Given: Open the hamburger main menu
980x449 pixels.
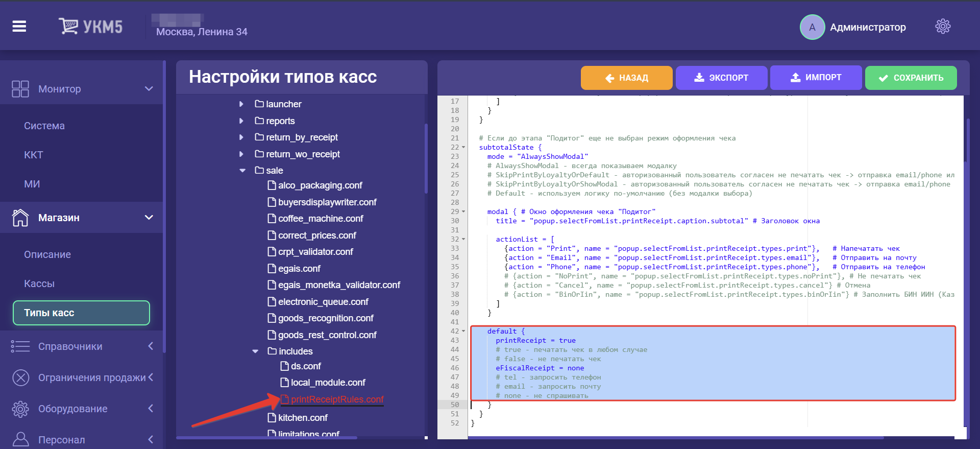Looking at the screenshot, I should (x=19, y=26).
